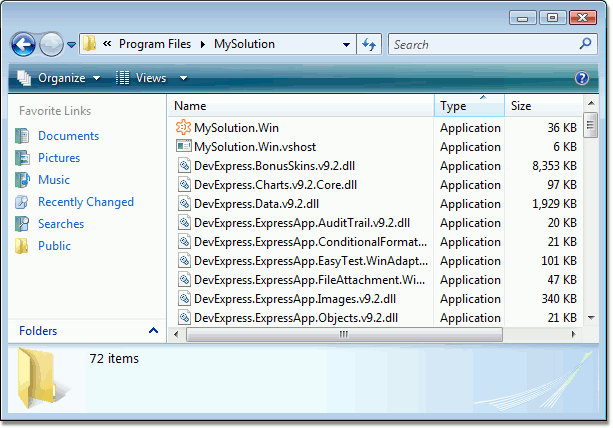The image size is (613, 428).
Task: Select DevExpress.ExpressApp.FileAttachment.Wi... file name
Action: tap(309, 280)
